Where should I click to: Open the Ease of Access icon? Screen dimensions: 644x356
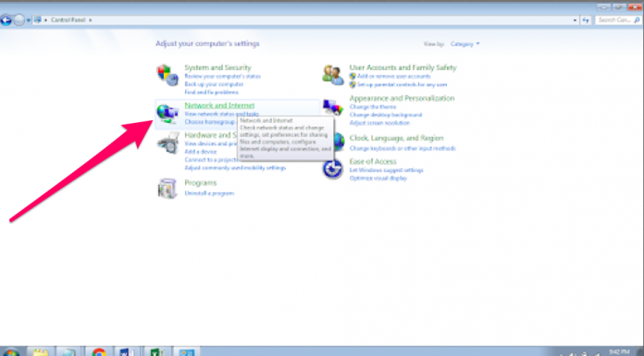[332, 169]
